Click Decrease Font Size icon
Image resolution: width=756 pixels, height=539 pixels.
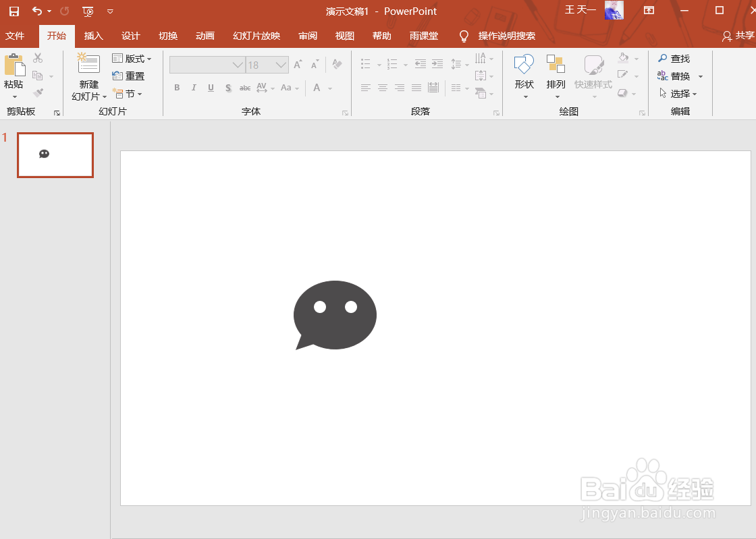tap(315, 64)
